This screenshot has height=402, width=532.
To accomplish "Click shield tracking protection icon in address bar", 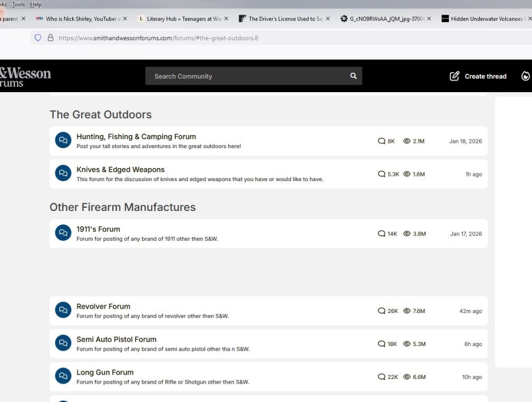I will pos(38,38).
